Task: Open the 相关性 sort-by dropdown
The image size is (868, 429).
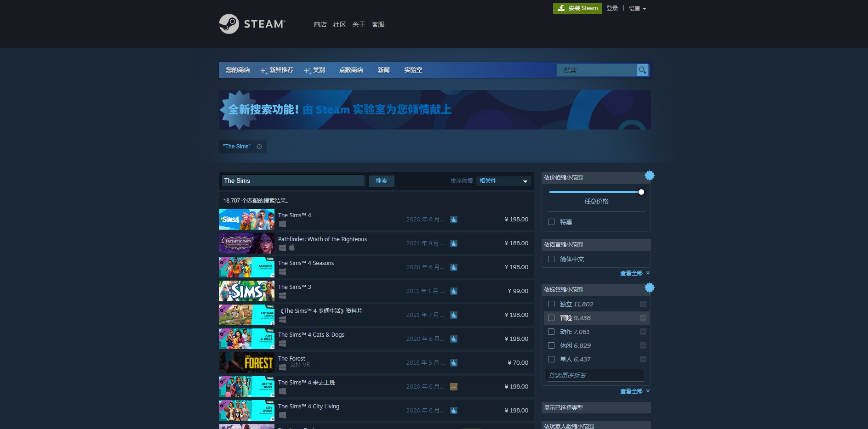Action: (504, 181)
